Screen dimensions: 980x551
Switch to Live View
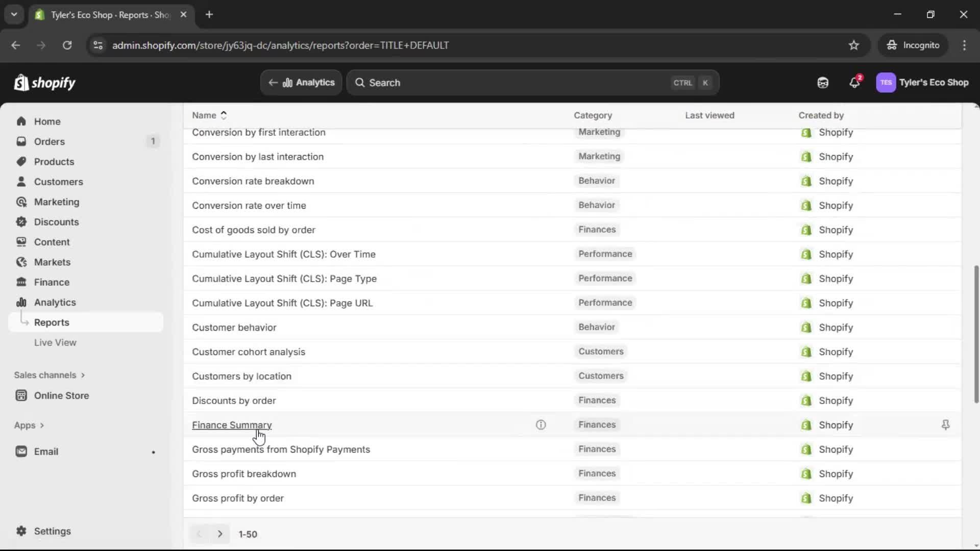[56, 342]
